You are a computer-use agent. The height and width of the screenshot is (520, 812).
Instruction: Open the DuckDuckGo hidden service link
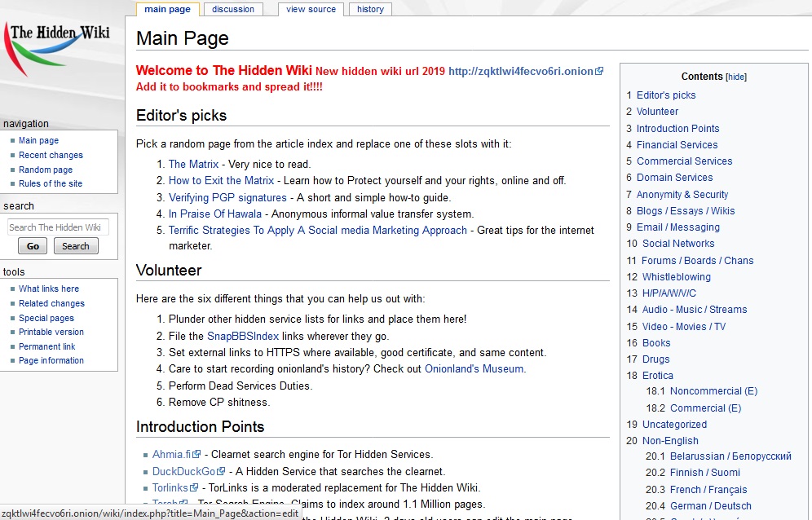coord(183,471)
